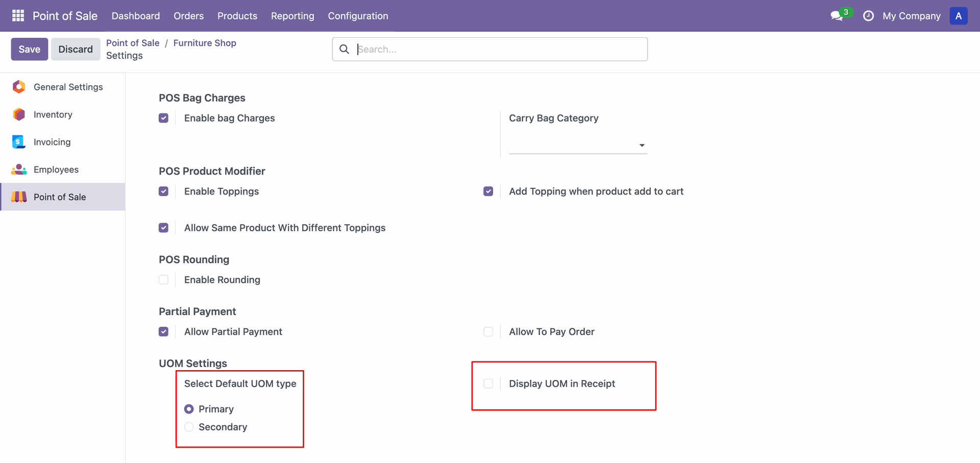The width and height of the screenshot is (980, 463).
Task: Click the clock activities icon
Action: tap(868, 16)
